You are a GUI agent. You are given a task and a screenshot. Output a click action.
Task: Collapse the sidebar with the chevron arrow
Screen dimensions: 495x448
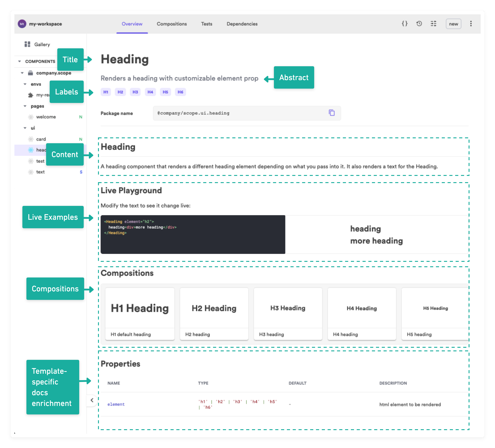point(92,400)
